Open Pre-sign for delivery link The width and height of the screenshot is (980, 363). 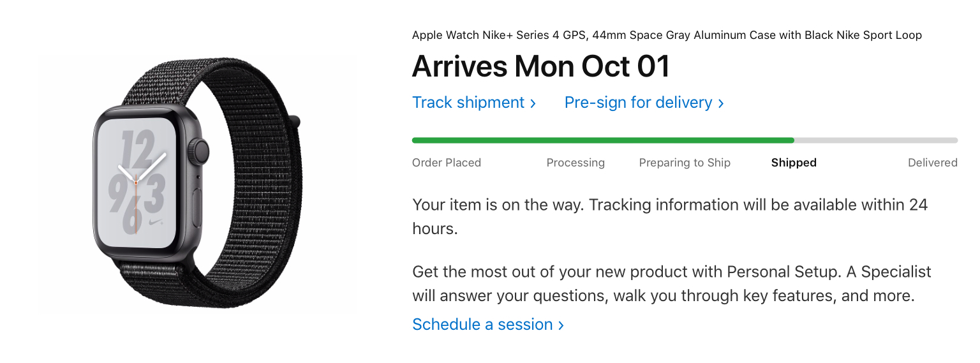638,103
